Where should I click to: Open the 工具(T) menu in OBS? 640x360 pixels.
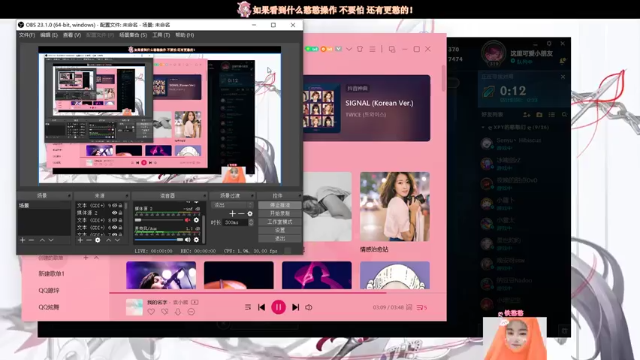pos(161,35)
